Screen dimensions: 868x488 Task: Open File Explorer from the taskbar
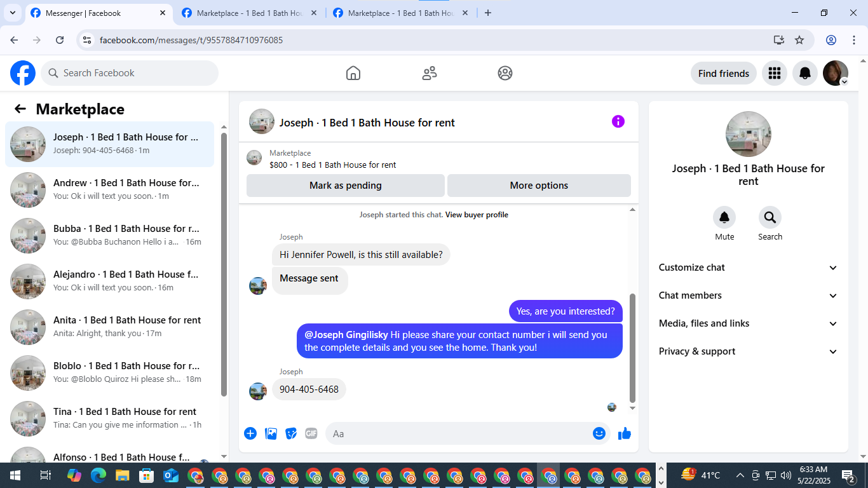click(122, 475)
